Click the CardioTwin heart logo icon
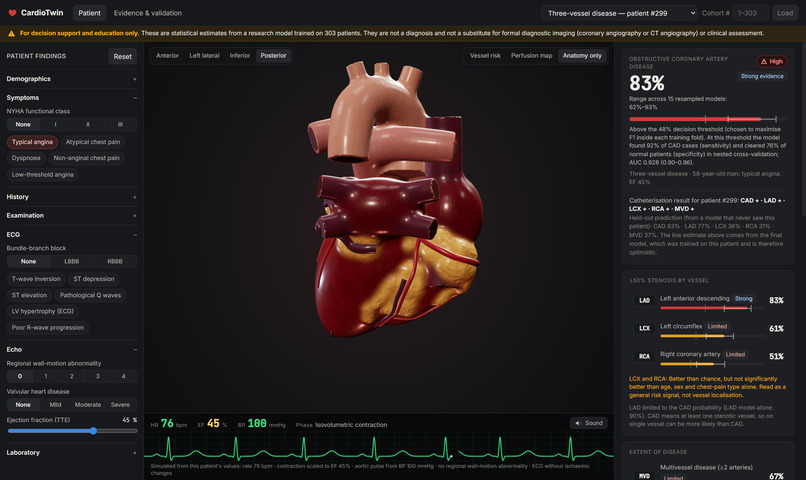Screen dimensions: 806x480 (12, 13)
